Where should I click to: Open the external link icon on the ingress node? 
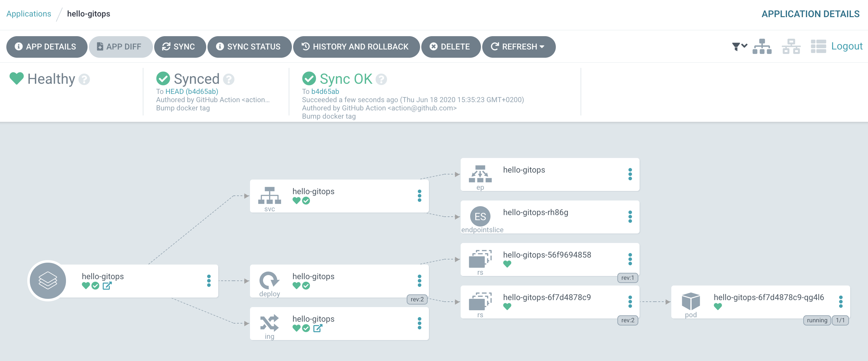pos(318,328)
